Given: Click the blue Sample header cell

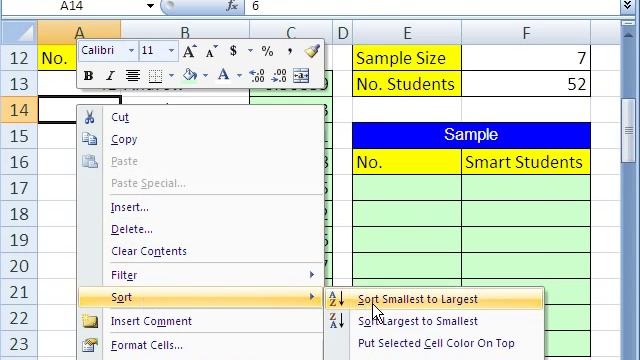Looking at the screenshot, I should tap(471, 135).
